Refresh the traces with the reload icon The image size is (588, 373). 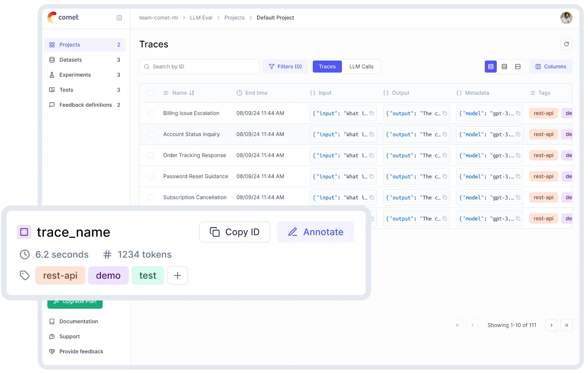coord(566,44)
